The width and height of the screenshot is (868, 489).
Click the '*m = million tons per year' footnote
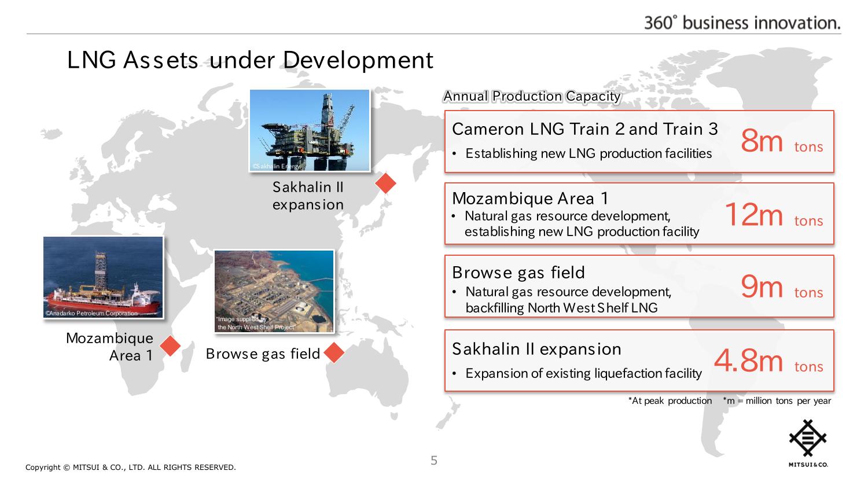pos(777,400)
